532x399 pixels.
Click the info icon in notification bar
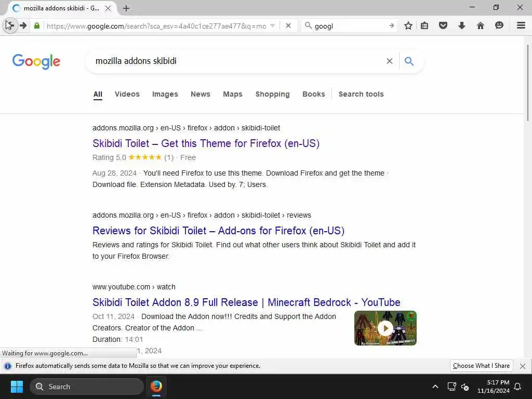tap(7, 366)
